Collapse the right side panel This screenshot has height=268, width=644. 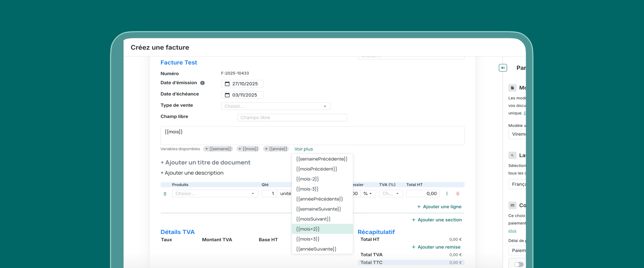(x=503, y=68)
